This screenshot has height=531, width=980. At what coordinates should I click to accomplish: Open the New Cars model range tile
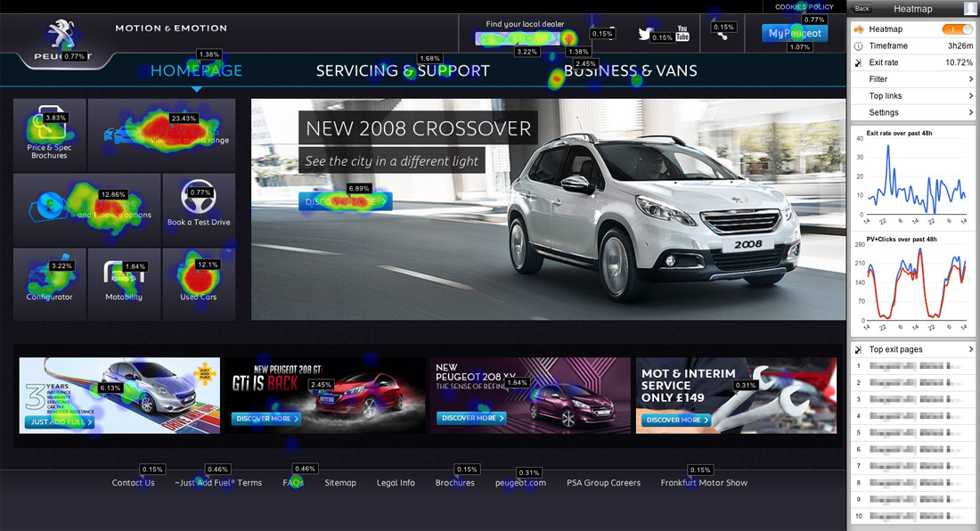tap(161, 135)
